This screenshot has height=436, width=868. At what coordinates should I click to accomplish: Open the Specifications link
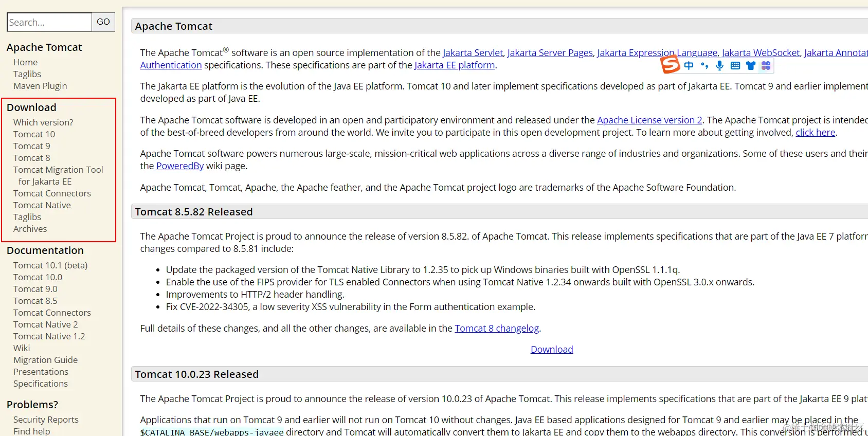coord(41,384)
